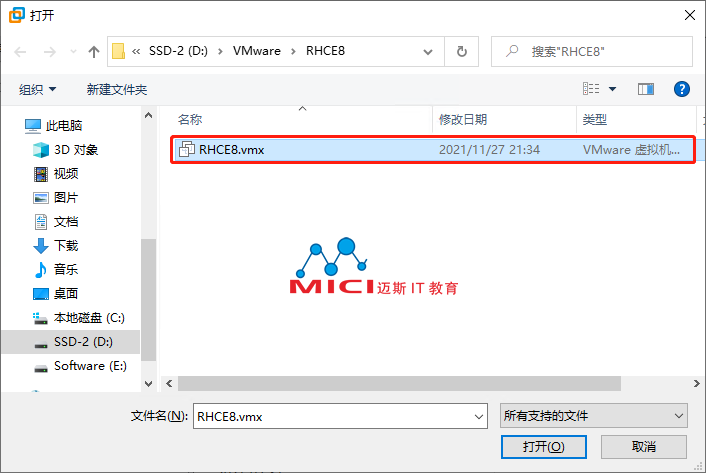Click the 音乐 music note icon

click(x=41, y=270)
